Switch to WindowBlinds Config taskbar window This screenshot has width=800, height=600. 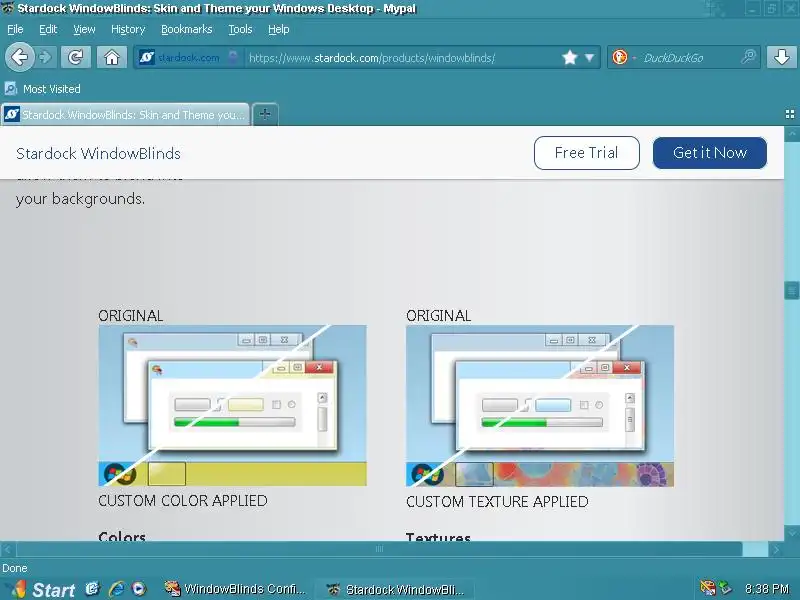pyautogui.click(x=235, y=589)
